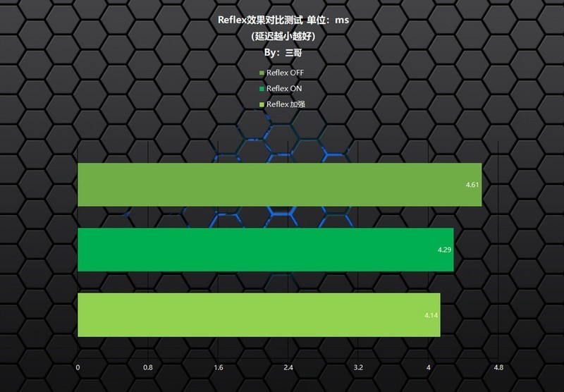Click the Reflex 加强 legend color swatch
Screen dimensions: 564x392
pyautogui.click(x=262, y=104)
